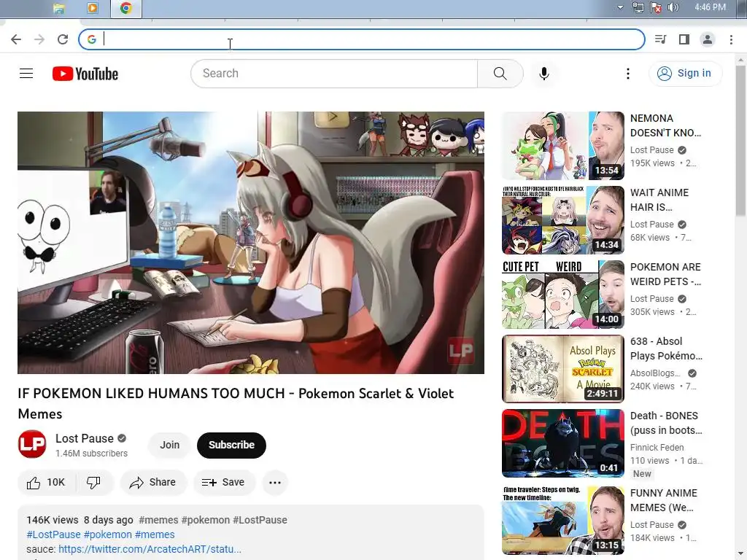The width and height of the screenshot is (747, 560).
Task: Focus the YouTube search field
Action: coord(334,74)
